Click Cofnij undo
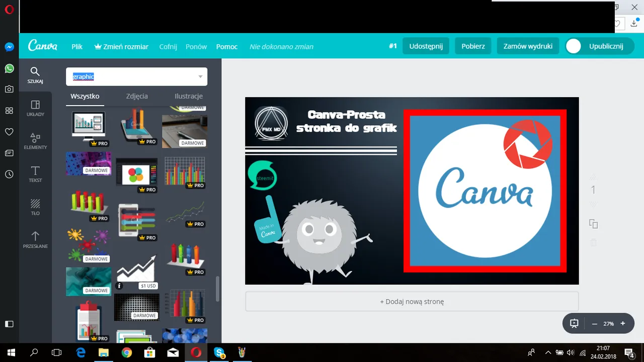644x362 pixels. [168, 46]
